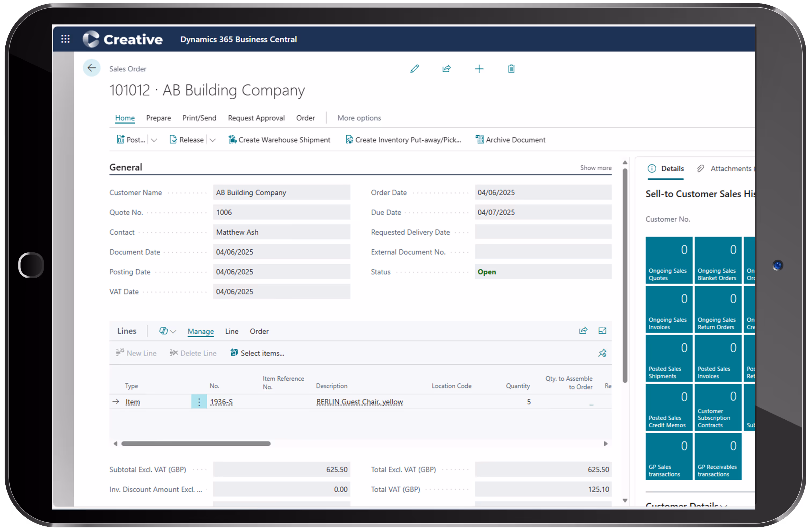Image resolution: width=812 pixels, height=531 pixels.
Task: Expand Lines part to full screen
Action: 602,331
